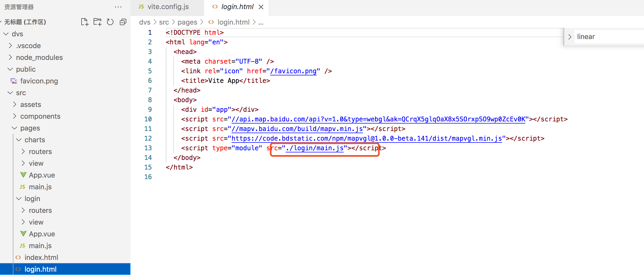This screenshot has height=277, width=644.
Task: Expand the .vscode folder
Action: click(x=10, y=46)
